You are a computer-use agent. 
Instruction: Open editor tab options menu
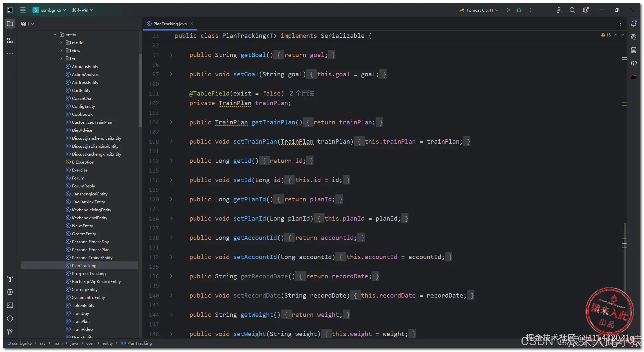620,24
